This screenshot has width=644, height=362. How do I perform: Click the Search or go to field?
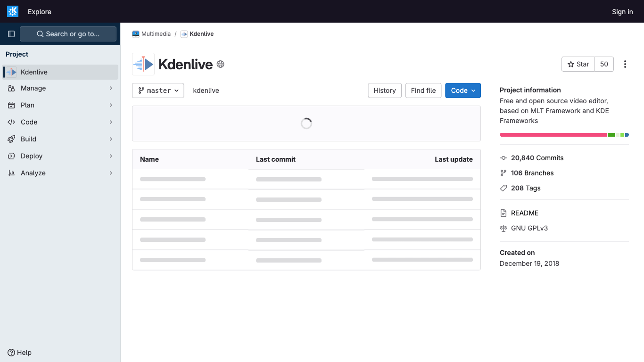click(x=68, y=34)
